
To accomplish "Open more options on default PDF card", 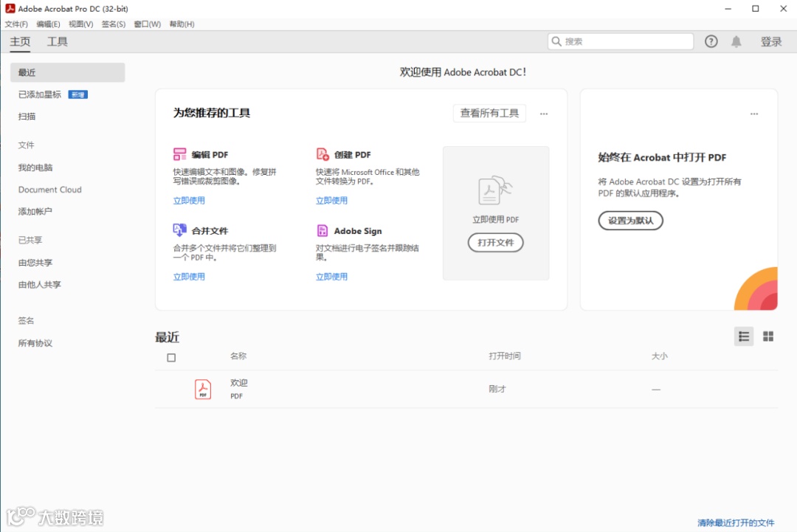I will (x=754, y=114).
